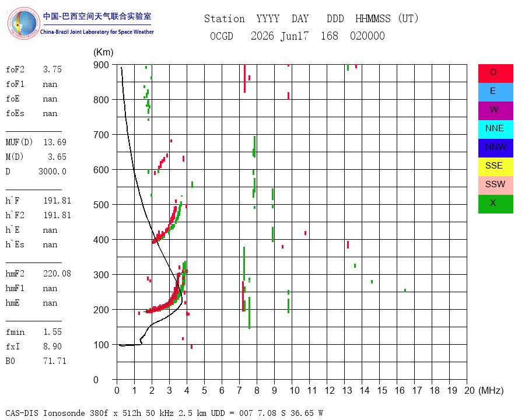Click the China-Brazil lab globe logo
This screenshot has height=420, width=525.
[x=23, y=23]
